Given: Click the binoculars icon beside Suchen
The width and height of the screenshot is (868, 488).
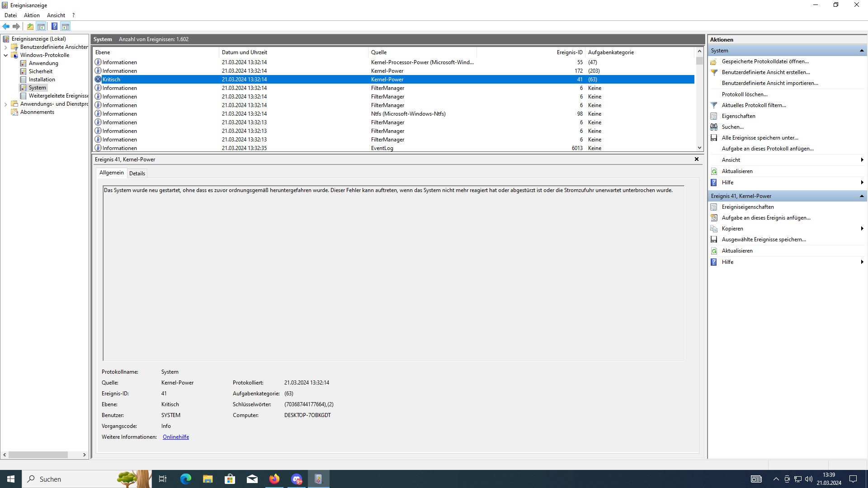Looking at the screenshot, I should pos(714,127).
